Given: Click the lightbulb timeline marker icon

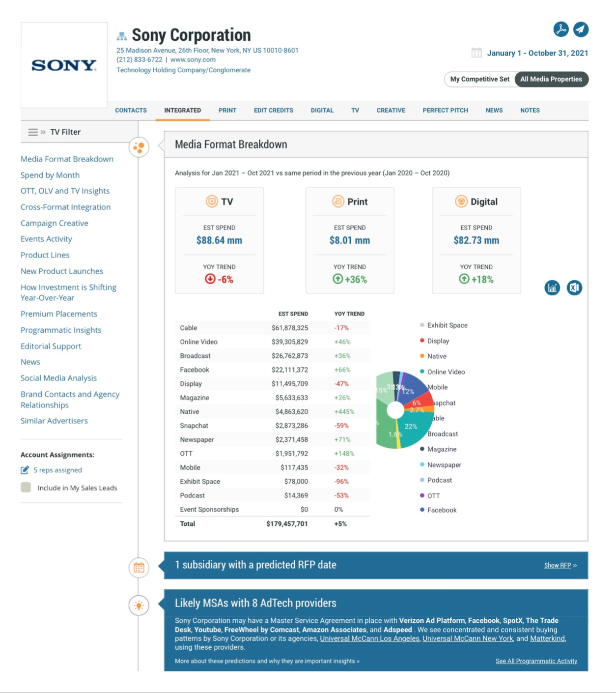Looking at the screenshot, I should tap(139, 606).
